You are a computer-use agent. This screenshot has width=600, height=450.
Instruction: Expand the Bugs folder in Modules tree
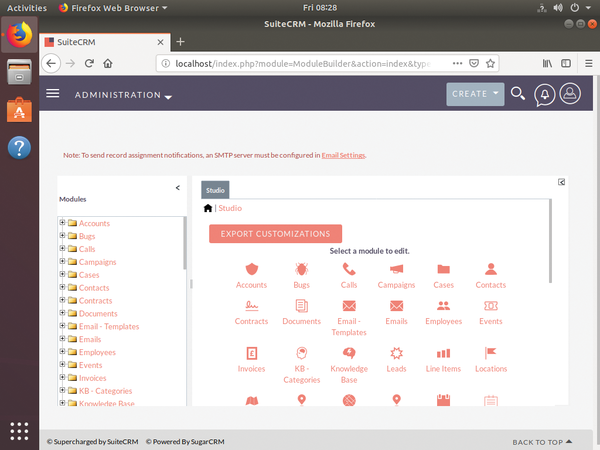coord(62,235)
